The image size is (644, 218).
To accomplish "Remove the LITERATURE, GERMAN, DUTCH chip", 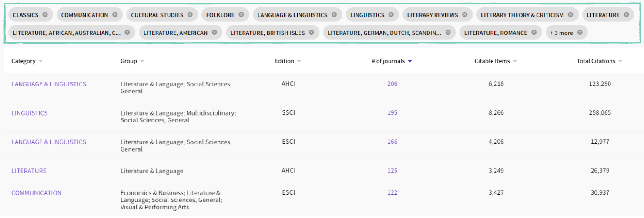I will (448, 33).
